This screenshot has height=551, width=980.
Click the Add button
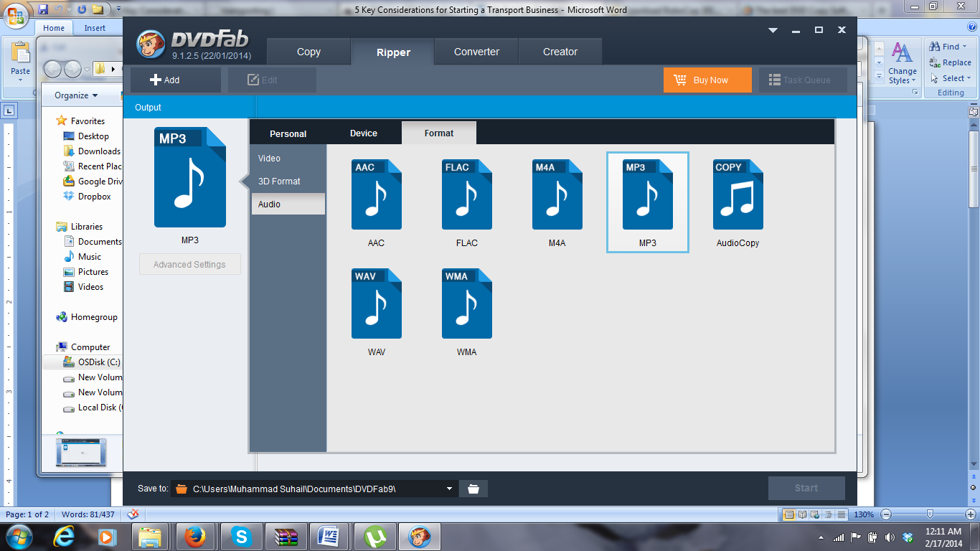pos(176,80)
